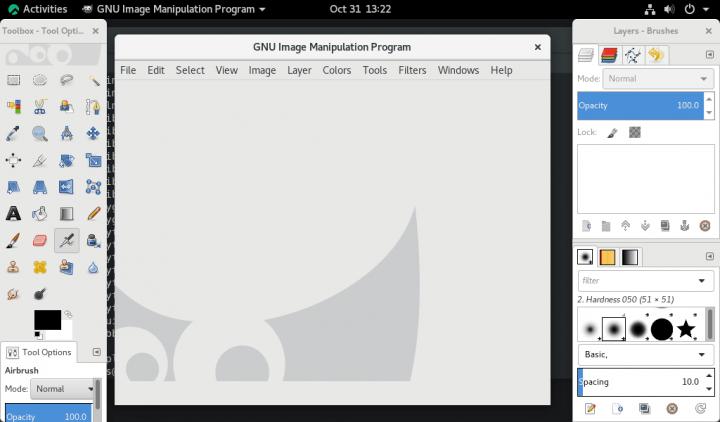Viewport: 720px width, 422px height.
Task: Pick the Zoom magnifier tool
Action: (40, 133)
